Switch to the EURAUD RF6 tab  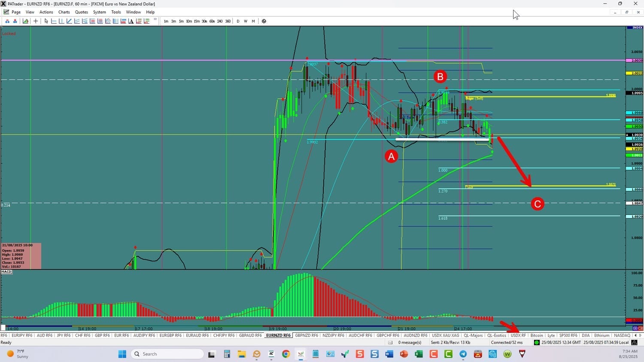[x=197, y=335]
